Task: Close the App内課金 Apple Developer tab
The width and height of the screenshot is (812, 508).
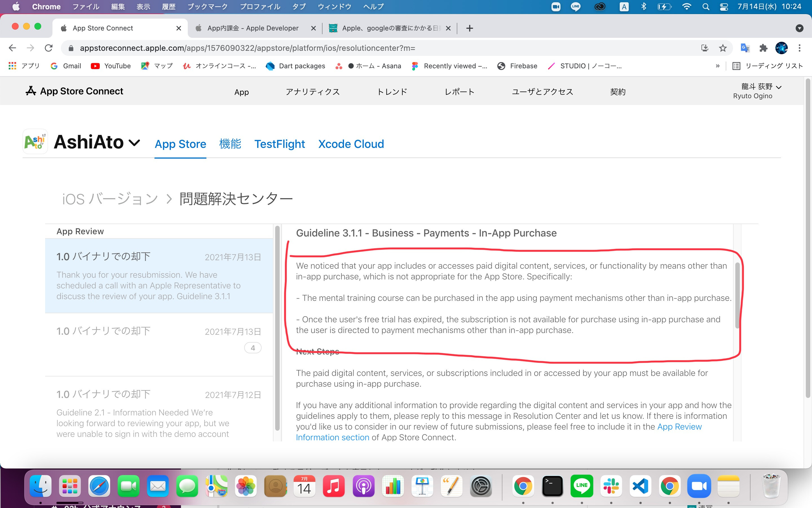Action: point(314,28)
